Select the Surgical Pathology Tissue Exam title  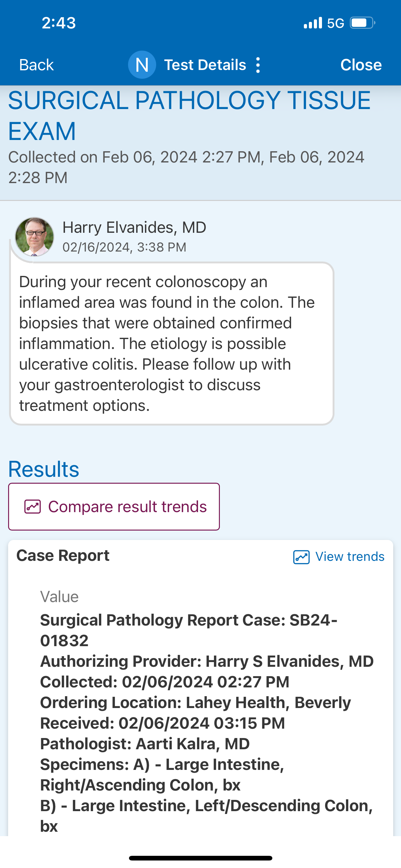[x=189, y=115]
